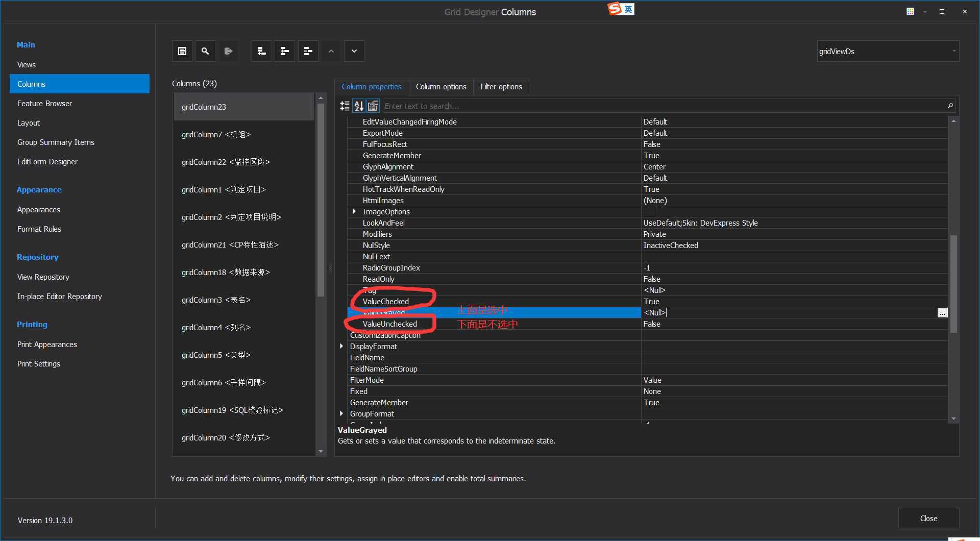Expand the DisplayFormat property

[x=341, y=346]
